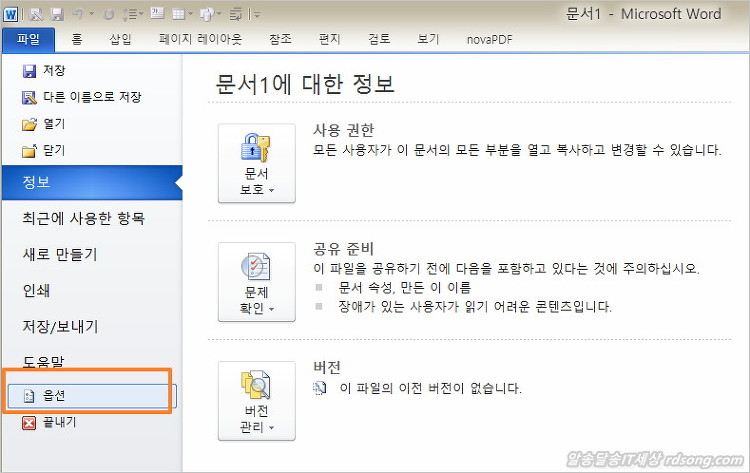Click the 이 파일의 이전 버전이 없습니다 text
This screenshot has height=473, width=750.
pos(430,388)
